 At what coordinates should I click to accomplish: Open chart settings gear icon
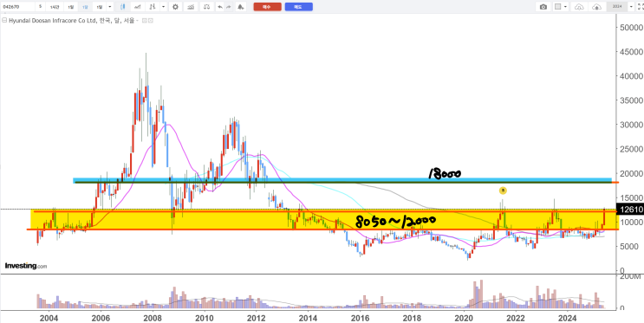click(x=176, y=7)
